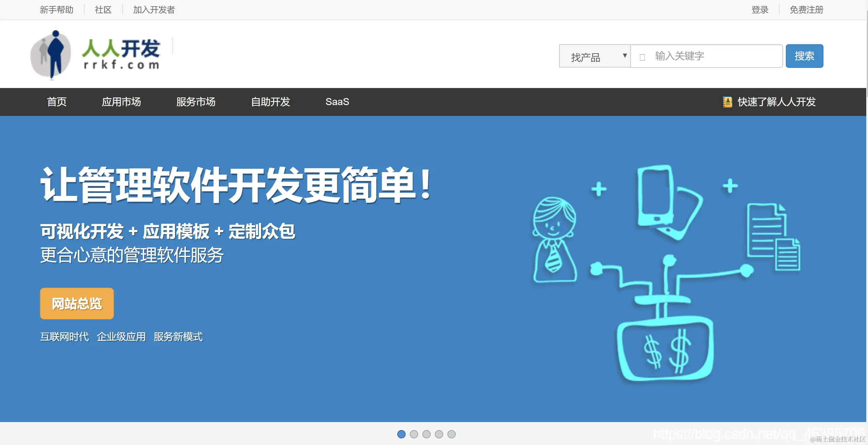868x445 pixels.
Task: Open the 自助开发 menu item
Action: point(271,102)
